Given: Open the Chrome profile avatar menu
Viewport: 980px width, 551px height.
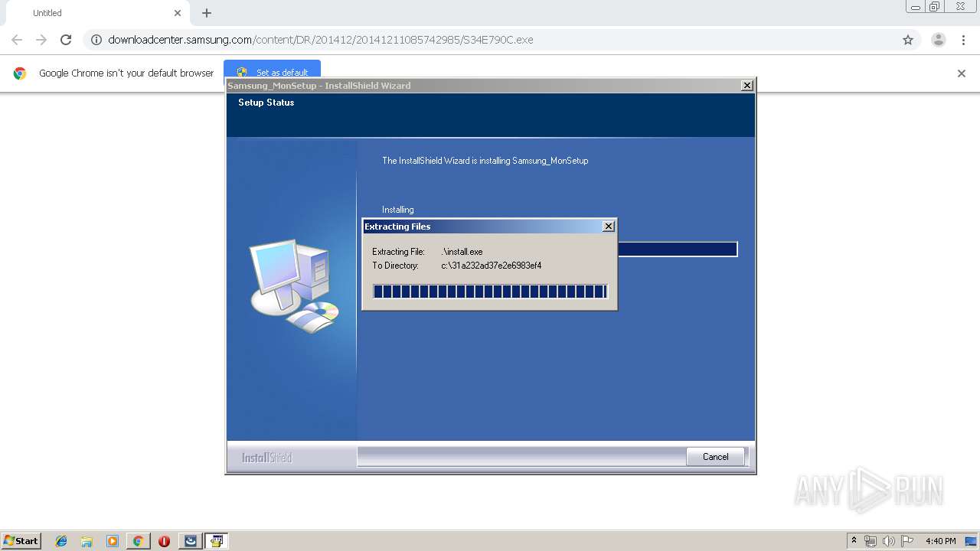Looking at the screenshot, I should click(x=939, y=40).
